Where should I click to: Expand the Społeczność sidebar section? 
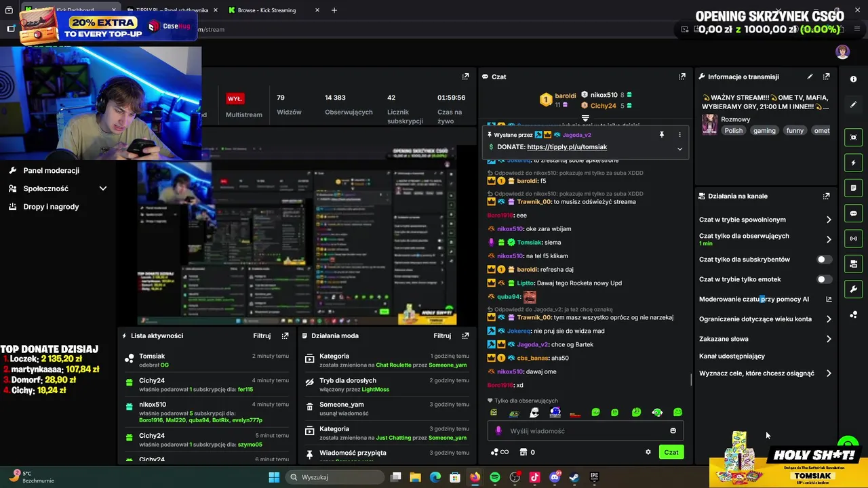tap(103, 188)
